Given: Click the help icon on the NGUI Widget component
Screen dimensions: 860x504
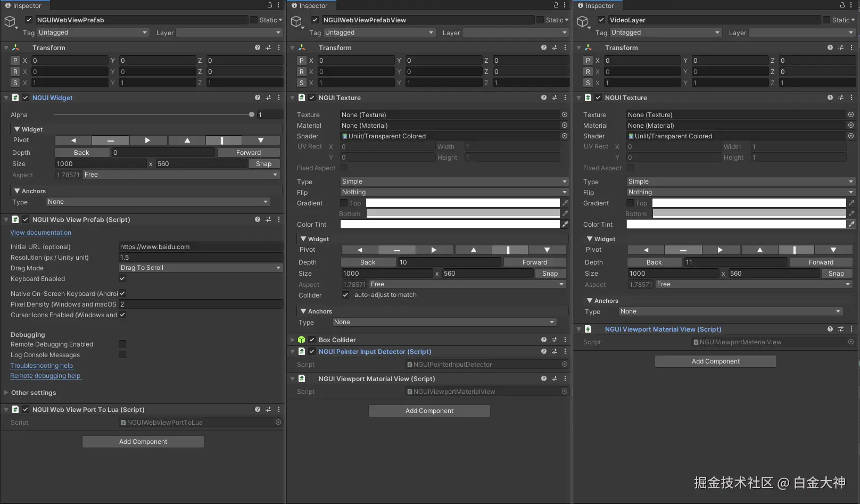Looking at the screenshot, I should (257, 97).
